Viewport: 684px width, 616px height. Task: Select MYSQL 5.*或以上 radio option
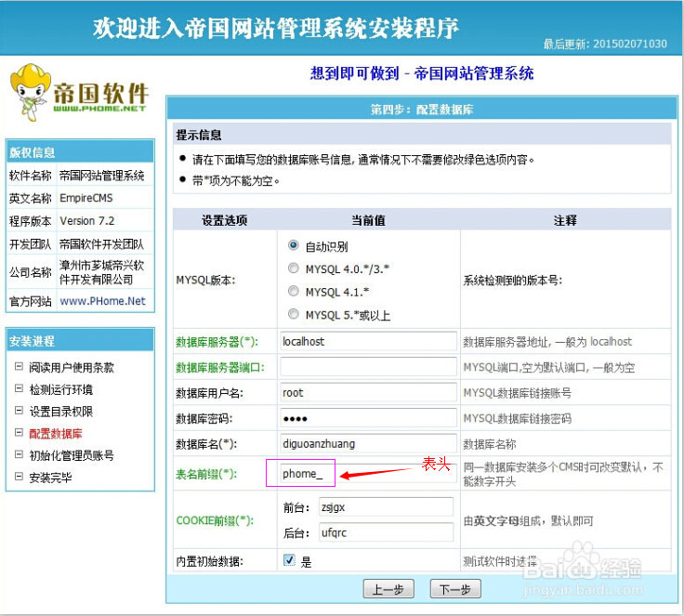point(293,314)
